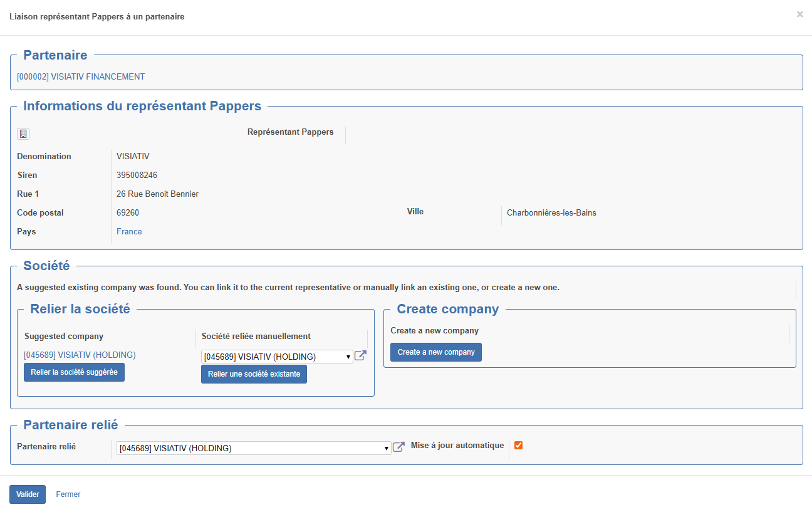Click the city Charbonnières-les-Bains
812x512 pixels.
[x=551, y=212]
